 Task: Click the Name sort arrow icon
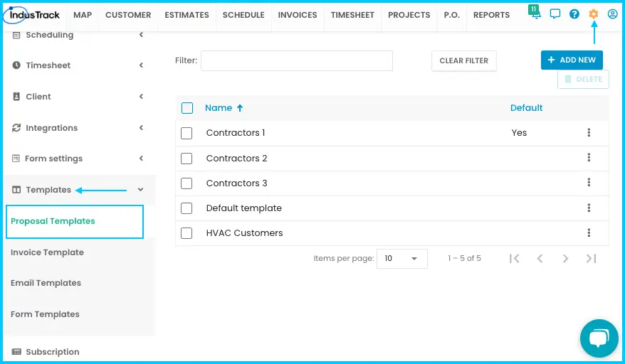(x=240, y=108)
